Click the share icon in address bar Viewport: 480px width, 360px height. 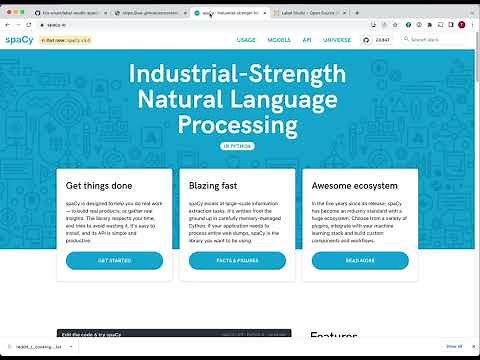tap(384, 25)
